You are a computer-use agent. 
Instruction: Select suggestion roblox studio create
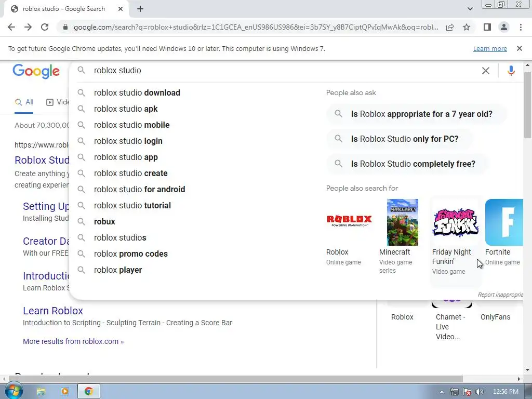(x=130, y=174)
